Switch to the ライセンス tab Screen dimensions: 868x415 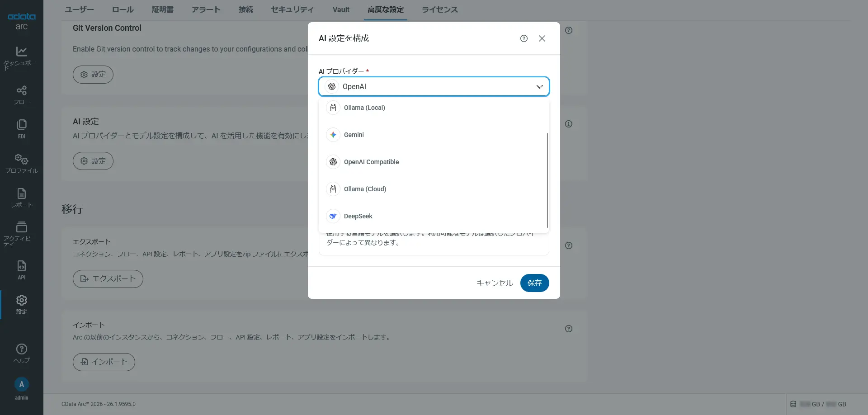point(439,9)
